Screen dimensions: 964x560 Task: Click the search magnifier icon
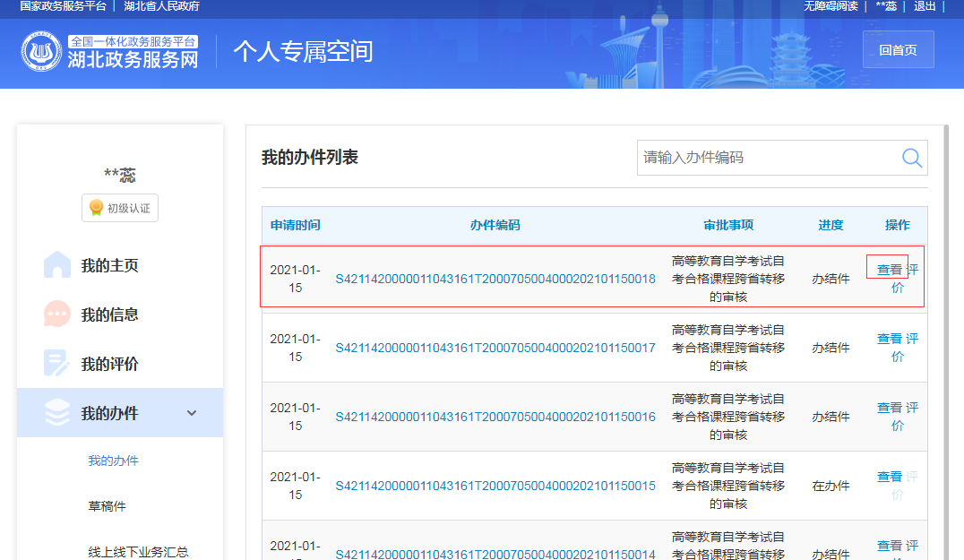(x=912, y=158)
